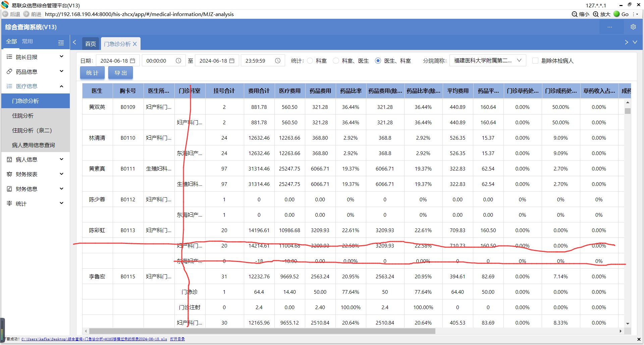Open the downloaded xls file link
Viewport: 644px width, 345px height.
94,339
